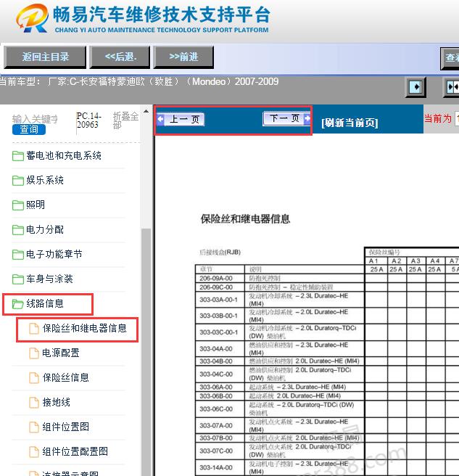The height and width of the screenshot is (476, 459).
Task: Click page icon beside 电源配置
Action: pos(34,353)
